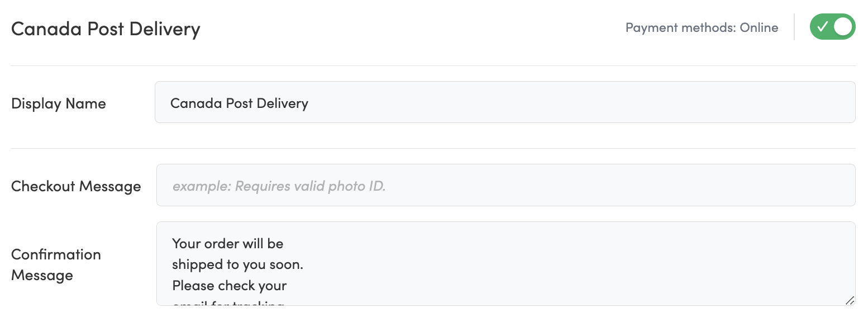This screenshot has width=868, height=331.
Task: Click the partially hidden last textarea line
Action: point(229,303)
